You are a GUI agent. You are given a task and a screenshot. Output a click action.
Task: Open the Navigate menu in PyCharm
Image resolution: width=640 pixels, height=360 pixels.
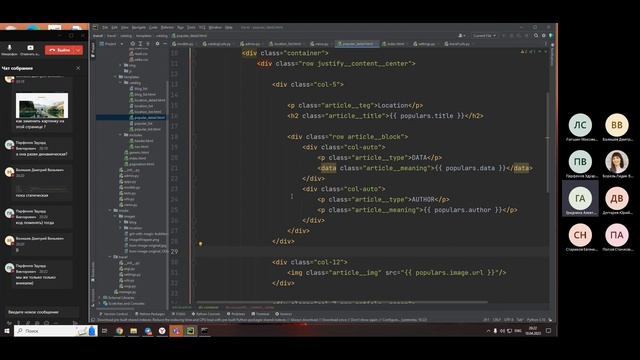(139, 27)
